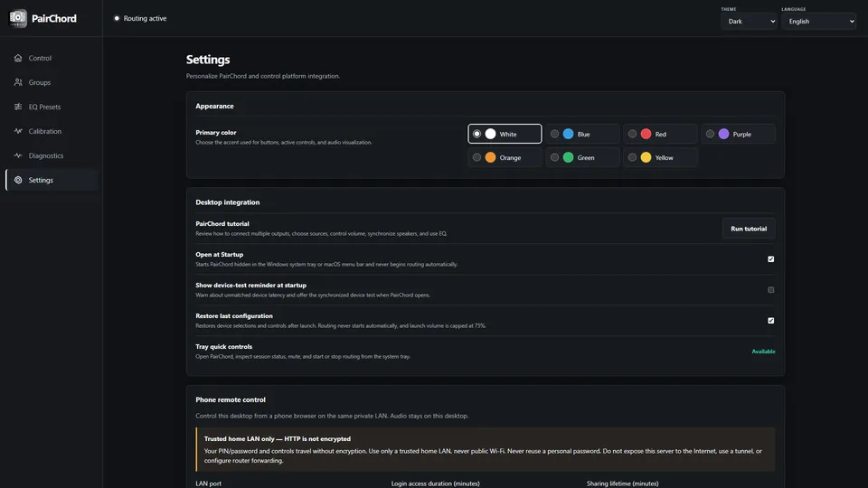Viewport: 868px width, 488px height.
Task: Click the Desktop integration heading
Action: pos(228,202)
